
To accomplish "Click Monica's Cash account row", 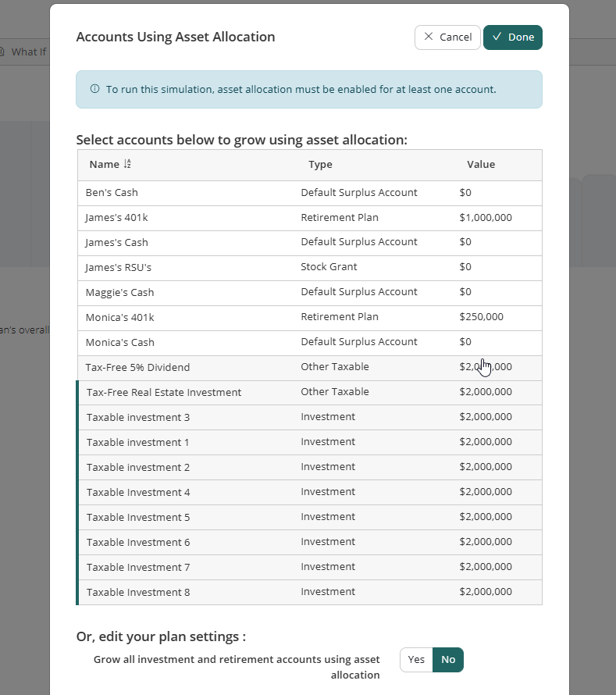I will coord(309,343).
